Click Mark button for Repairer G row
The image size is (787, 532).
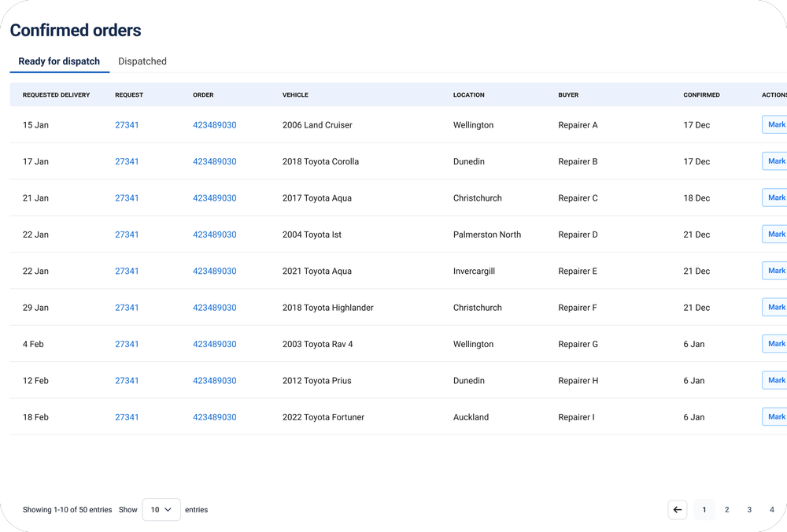coord(774,344)
